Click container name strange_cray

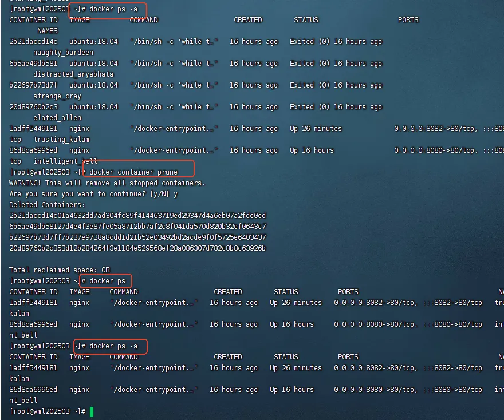click(x=57, y=96)
